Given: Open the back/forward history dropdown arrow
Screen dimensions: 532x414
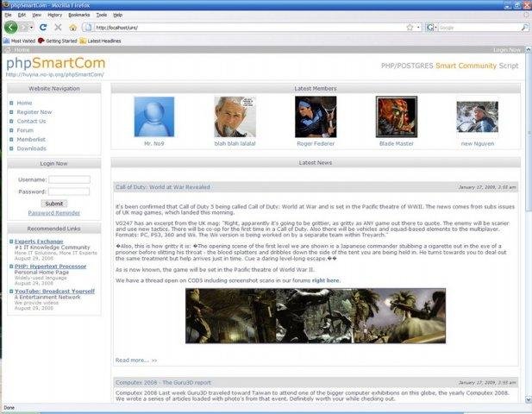Looking at the screenshot, I should pyautogui.click(x=32, y=27).
